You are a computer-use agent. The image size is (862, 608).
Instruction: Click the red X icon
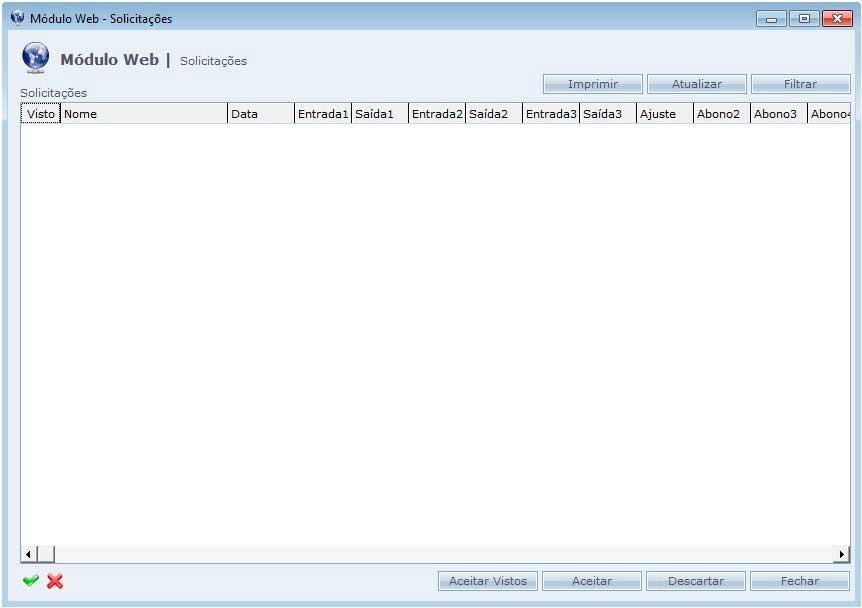55,581
